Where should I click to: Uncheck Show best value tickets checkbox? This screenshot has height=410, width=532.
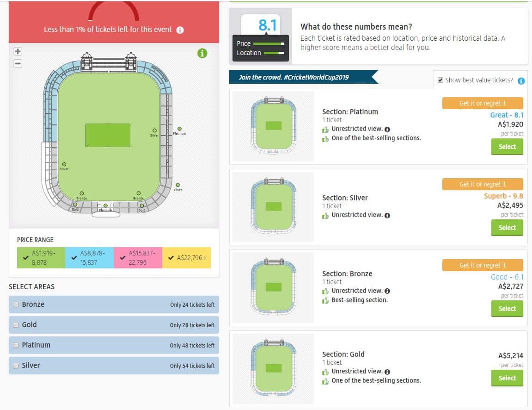tap(440, 80)
